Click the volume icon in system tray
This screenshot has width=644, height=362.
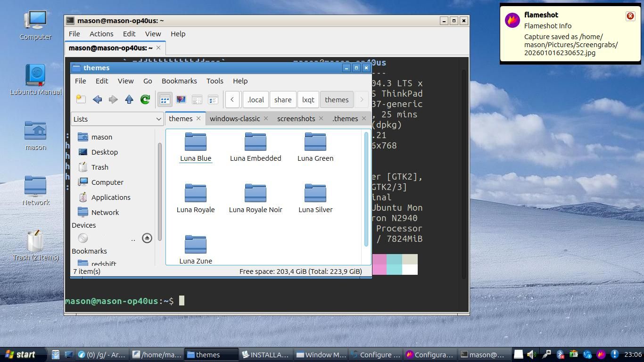pyautogui.click(x=531, y=354)
